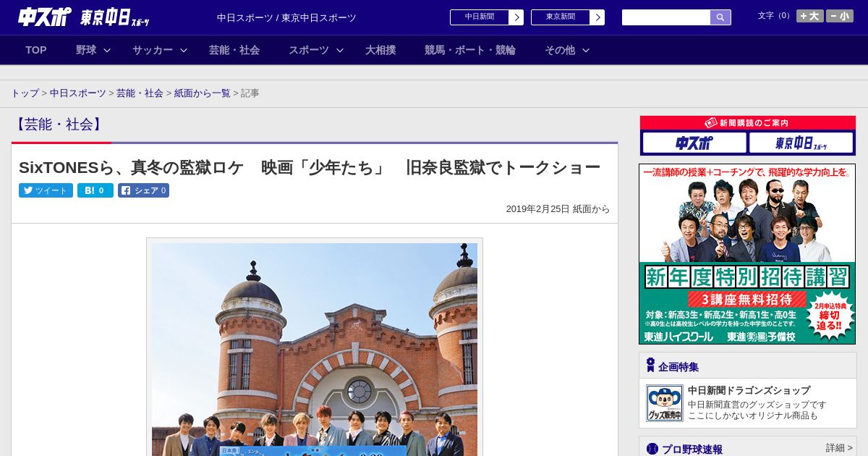Screen dimensions: 868x456
Task: Click the Hatena bookmark B! button
Action: point(95,190)
